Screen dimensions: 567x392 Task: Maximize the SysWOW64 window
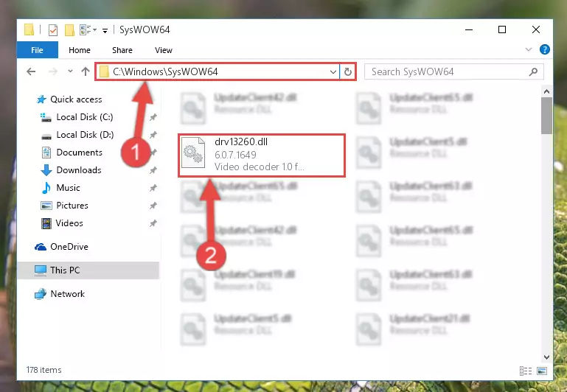502,29
